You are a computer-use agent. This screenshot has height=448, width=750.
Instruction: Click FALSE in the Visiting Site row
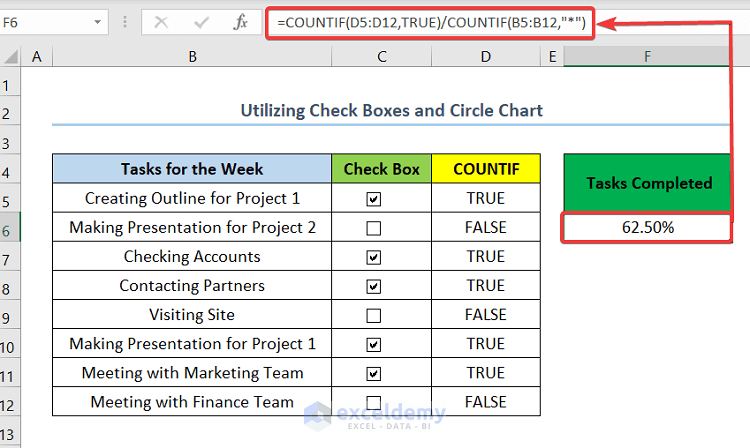pos(486,315)
